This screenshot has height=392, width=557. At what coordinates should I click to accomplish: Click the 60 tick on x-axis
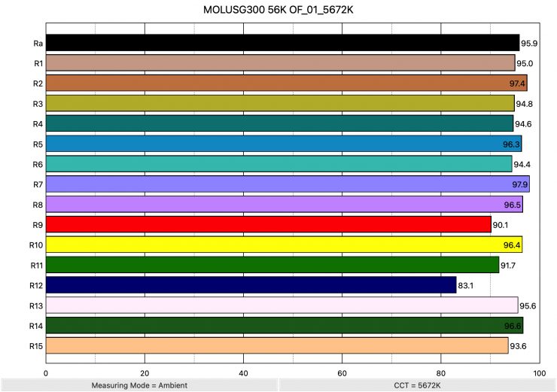click(342, 372)
